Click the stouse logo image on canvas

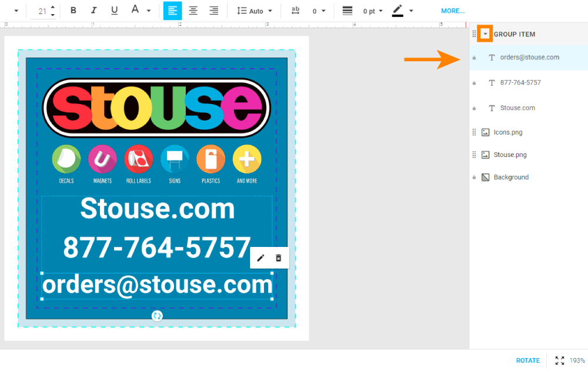pyautogui.click(x=156, y=108)
